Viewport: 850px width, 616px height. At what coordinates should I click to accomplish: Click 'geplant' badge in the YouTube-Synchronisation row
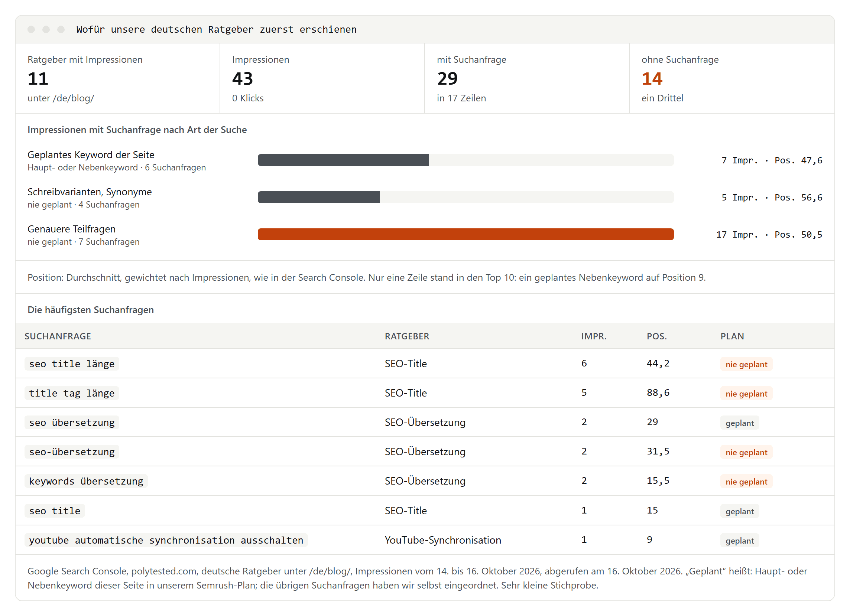pyautogui.click(x=739, y=540)
